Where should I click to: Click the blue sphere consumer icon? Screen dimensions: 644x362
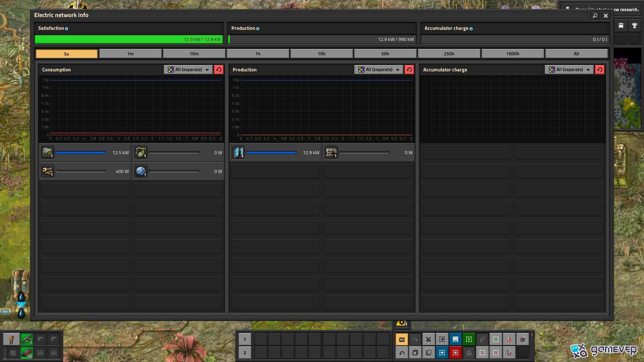tap(141, 171)
